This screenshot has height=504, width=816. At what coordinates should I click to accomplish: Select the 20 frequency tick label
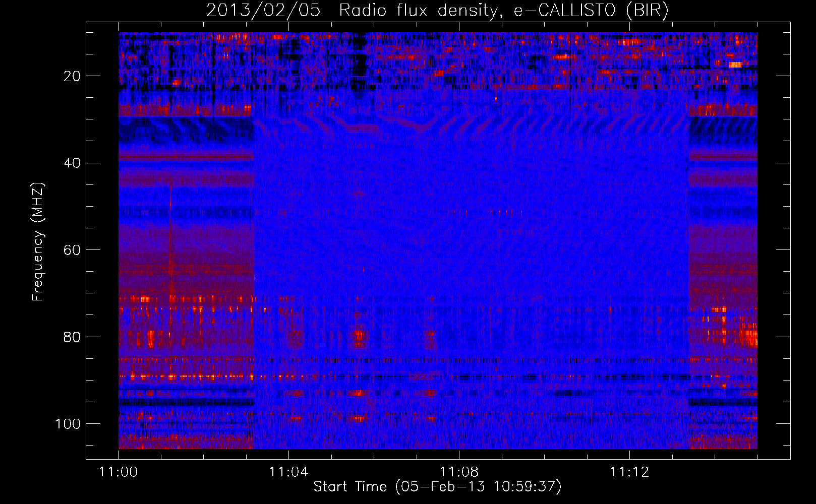click(x=73, y=76)
